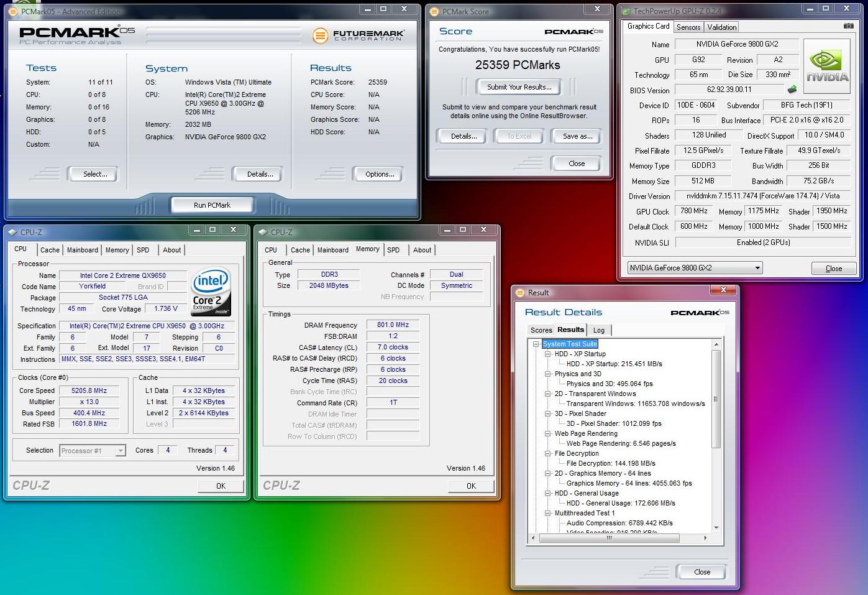
Task: Click the GPU-Z screenshot camera icon
Action: click(x=848, y=26)
